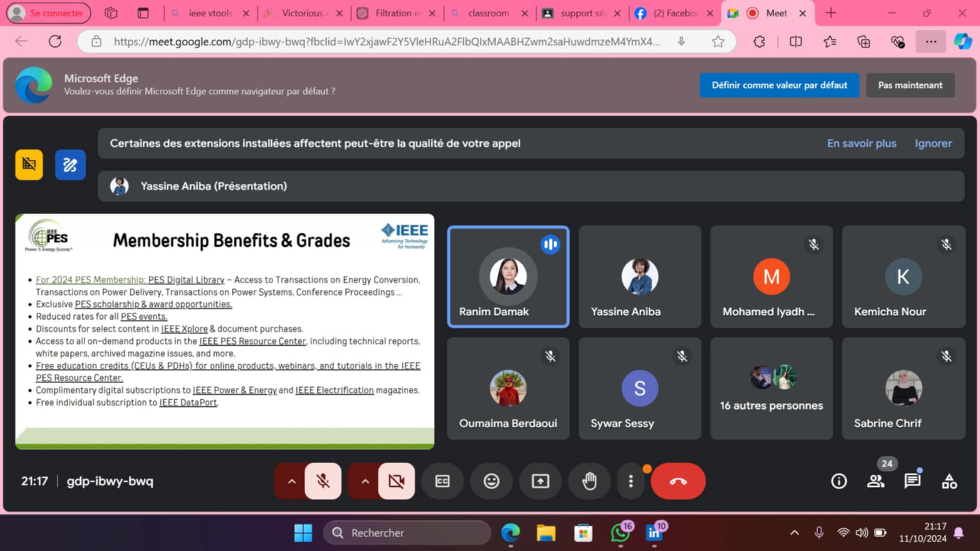Show hidden system tray icons chevron

click(794, 533)
